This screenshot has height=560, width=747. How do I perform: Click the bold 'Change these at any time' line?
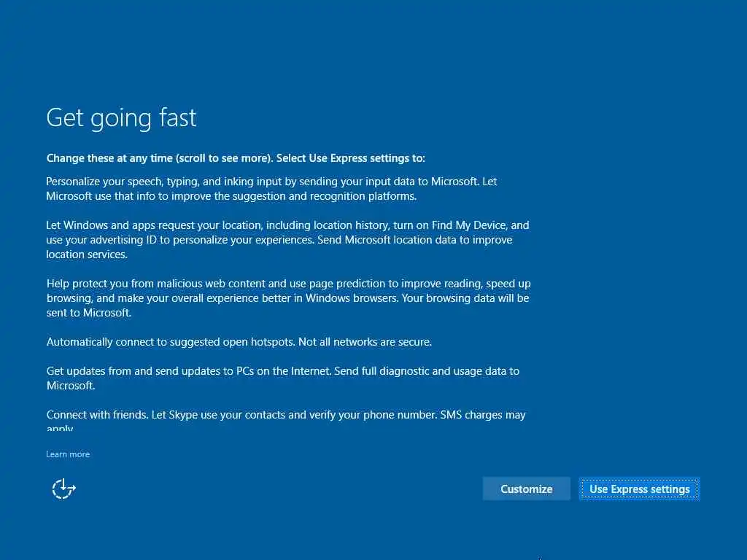236,158
